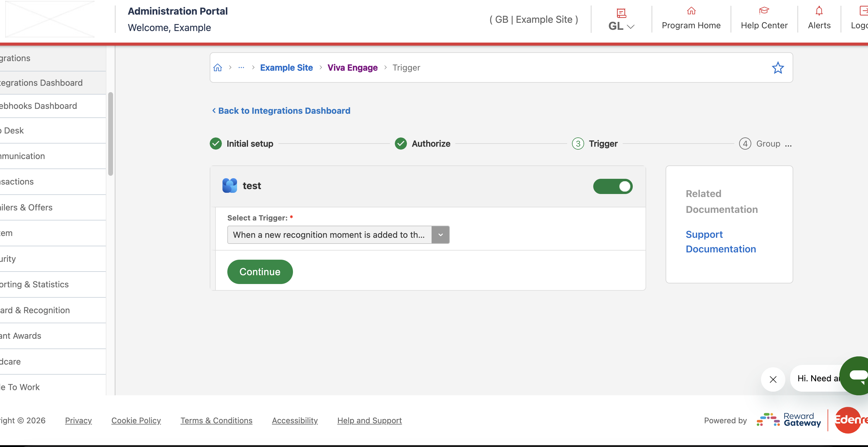Click the Edenred logo
The width and height of the screenshot is (868, 447).
851,420
